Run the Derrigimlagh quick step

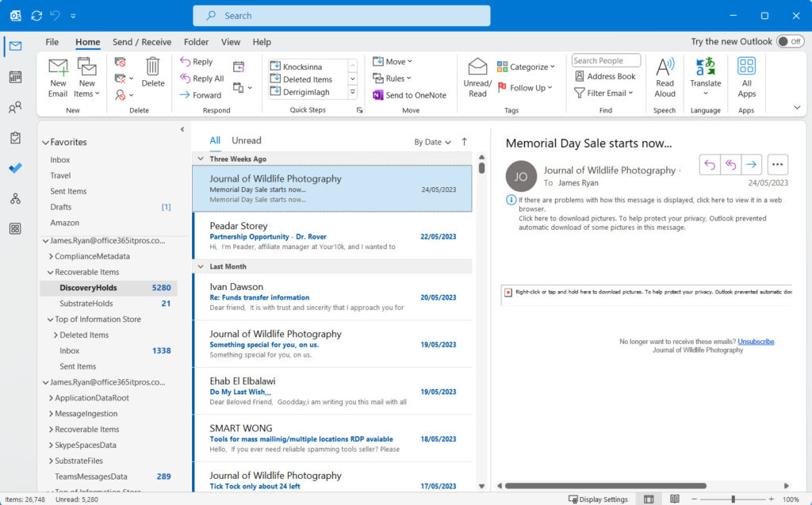coord(308,92)
